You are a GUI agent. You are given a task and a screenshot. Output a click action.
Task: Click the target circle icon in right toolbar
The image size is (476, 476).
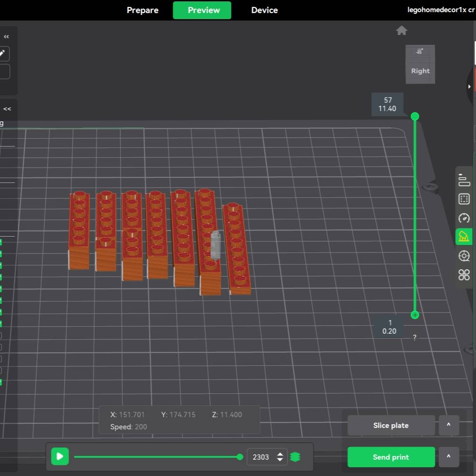464,256
